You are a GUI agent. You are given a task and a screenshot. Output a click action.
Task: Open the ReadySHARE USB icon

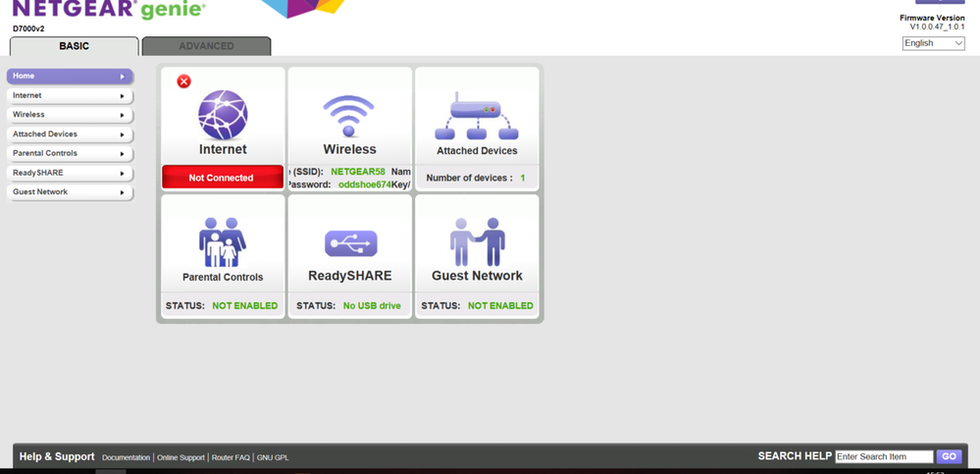click(350, 243)
